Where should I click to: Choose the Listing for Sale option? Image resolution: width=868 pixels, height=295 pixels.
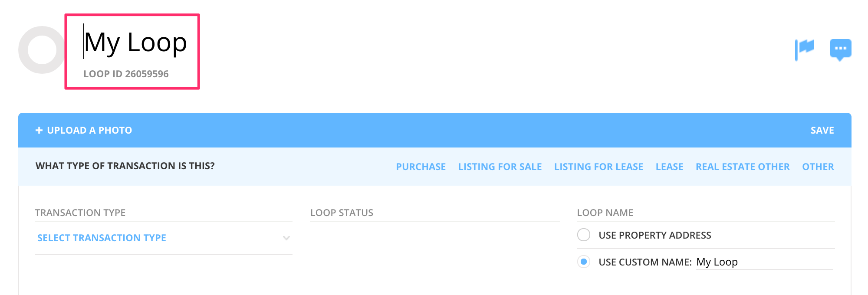click(x=500, y=167)
